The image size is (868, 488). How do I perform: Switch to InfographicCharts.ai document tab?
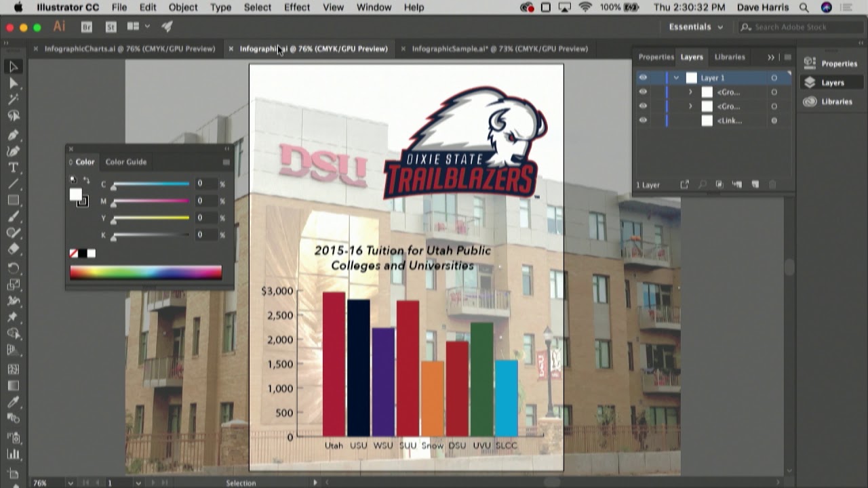point(130,49)
